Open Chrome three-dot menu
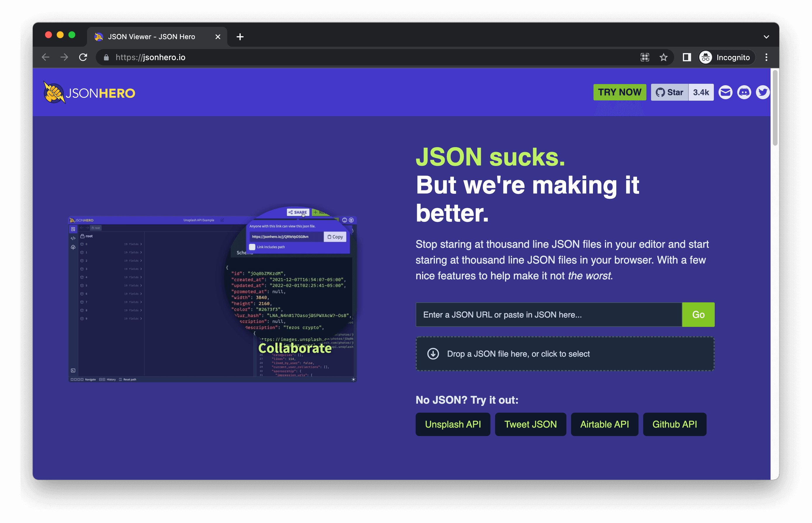This screenshot has height=523, width=812. 766,57
